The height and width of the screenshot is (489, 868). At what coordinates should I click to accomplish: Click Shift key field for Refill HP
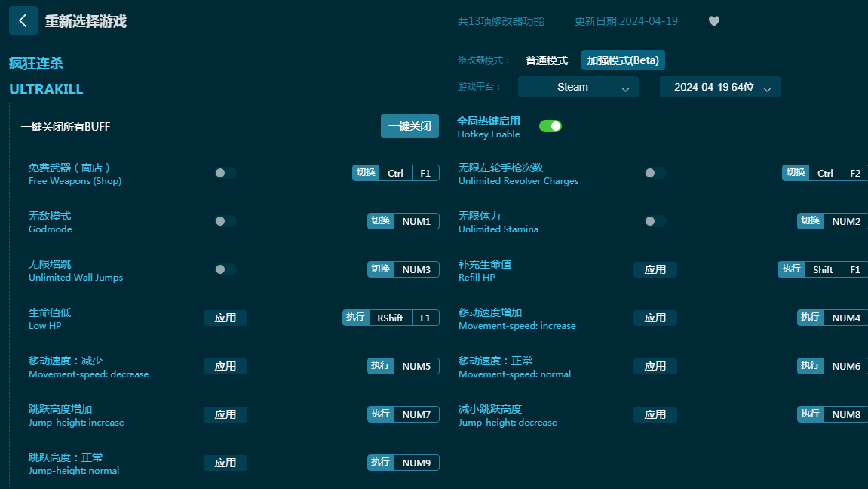click(x=823, y=269)
